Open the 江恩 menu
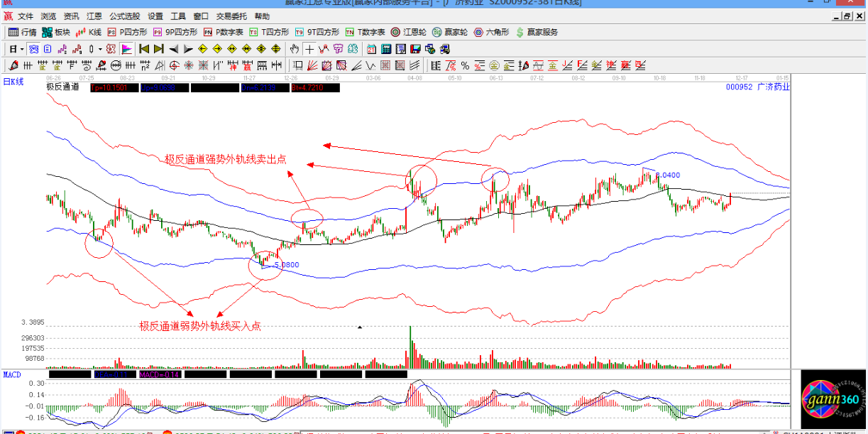 [94, 16]
